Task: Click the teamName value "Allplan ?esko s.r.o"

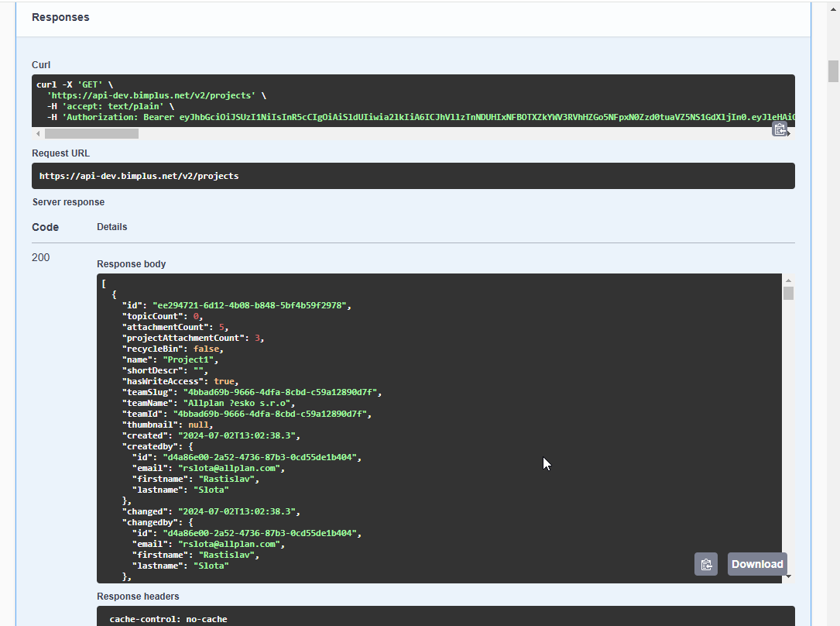Action: pos(237,403)
